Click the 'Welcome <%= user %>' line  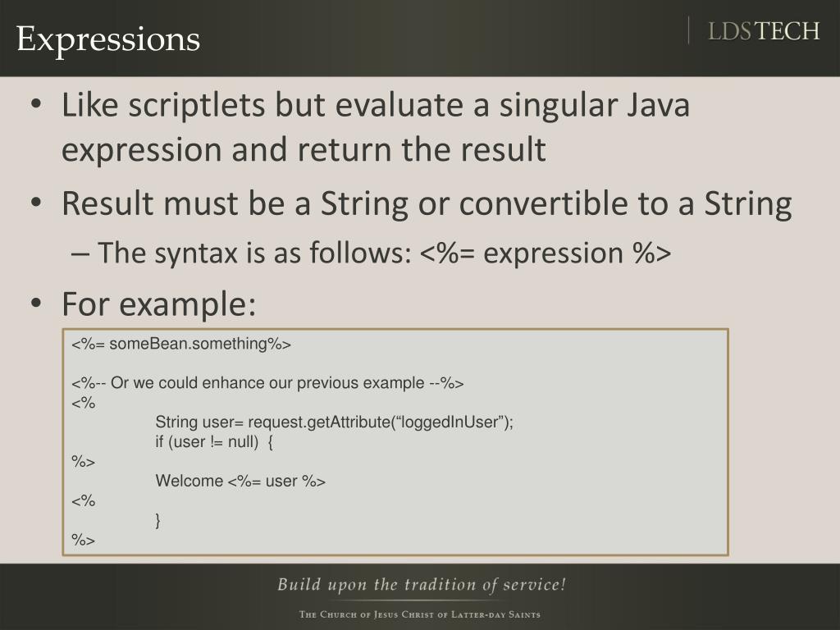tap(240, 481)
